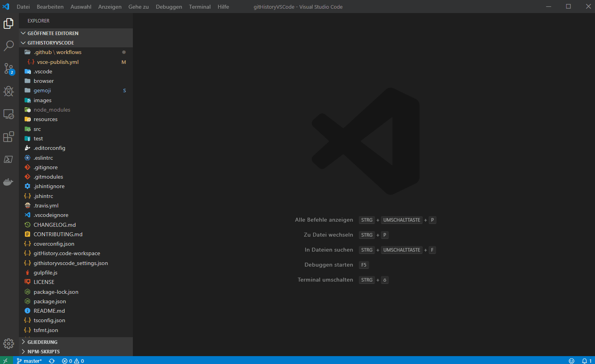Screen dimensions: 595x364
Task: Open the Search view in the activity bar
Action: [x=8, y=46]
